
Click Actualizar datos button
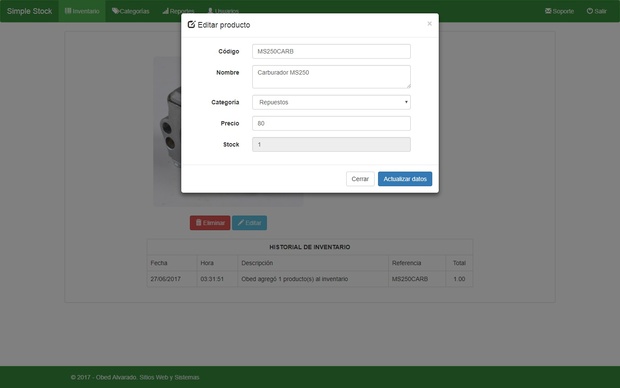(405, 179)
